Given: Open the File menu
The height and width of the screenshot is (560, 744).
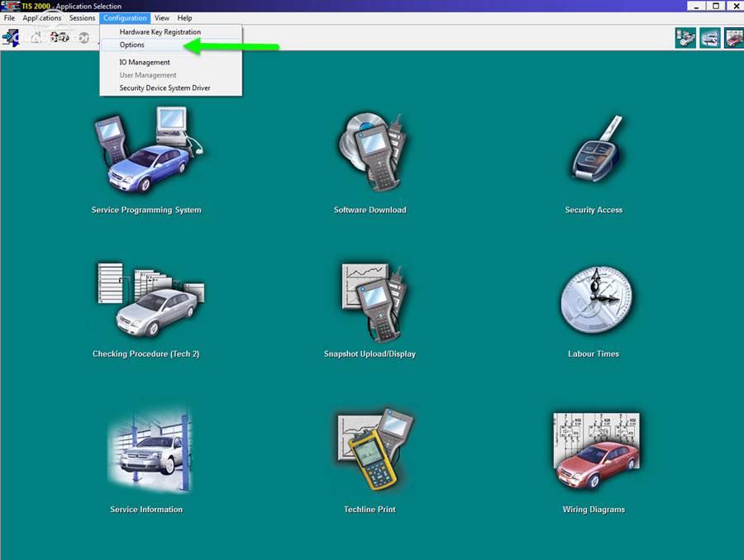Looking at the screenshot, I should tap(9, 18).
